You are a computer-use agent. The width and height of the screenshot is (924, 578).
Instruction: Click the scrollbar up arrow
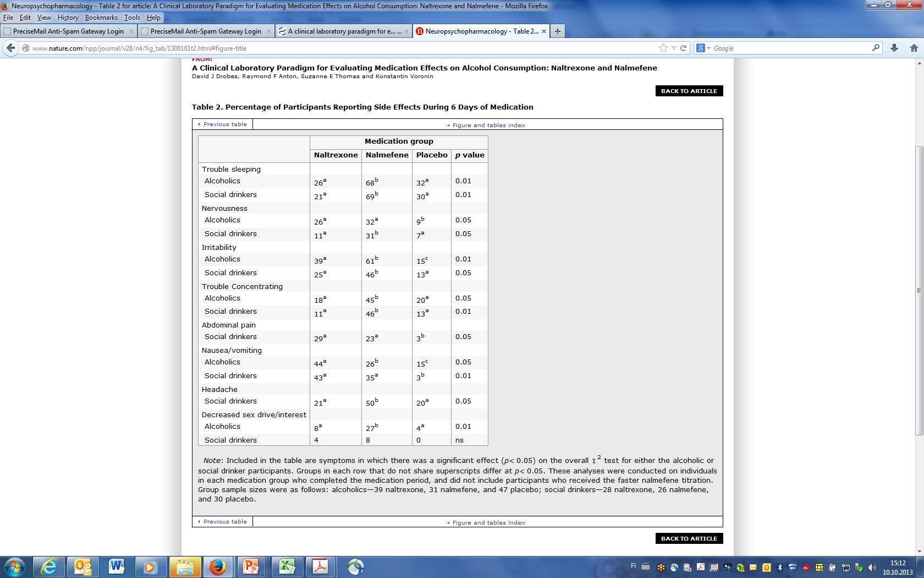coord(919,63)
